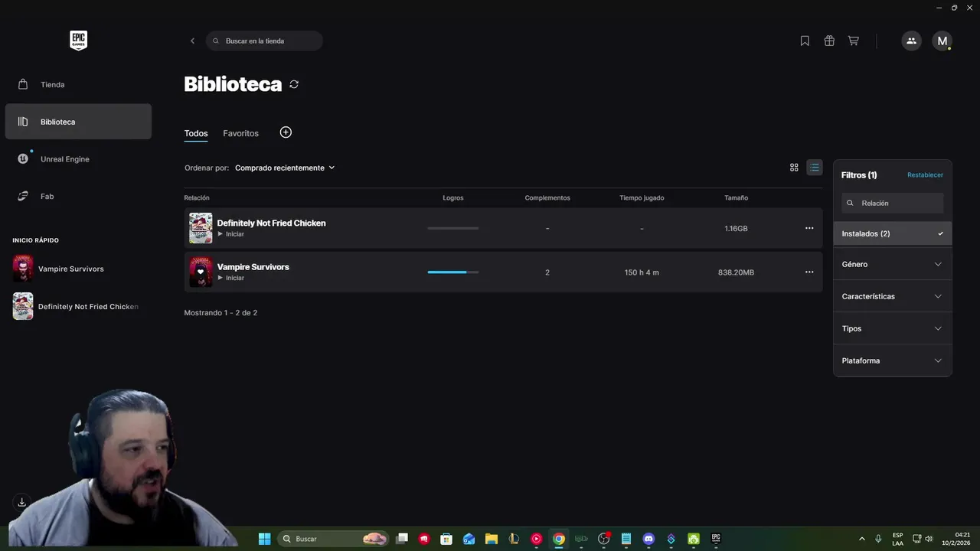The width and height of the screenshot is (980, 551).
Task: Focus the store search field
Action: [x=264, y=41]
